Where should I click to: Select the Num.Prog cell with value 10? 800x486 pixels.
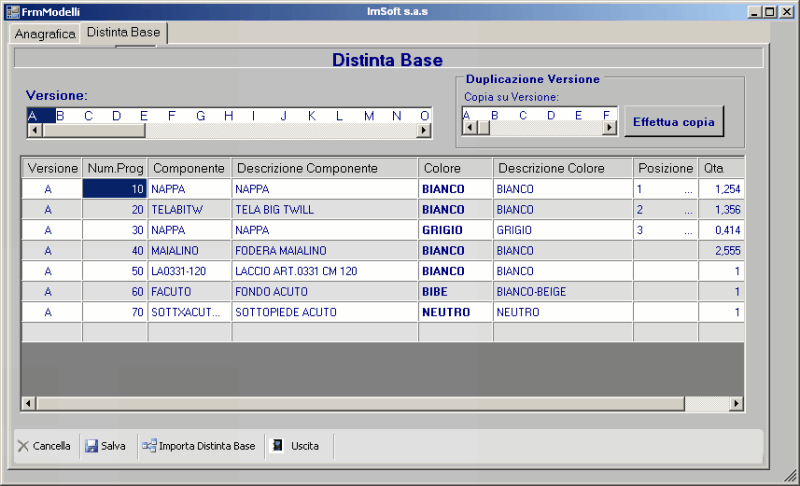tap(115, 189)
